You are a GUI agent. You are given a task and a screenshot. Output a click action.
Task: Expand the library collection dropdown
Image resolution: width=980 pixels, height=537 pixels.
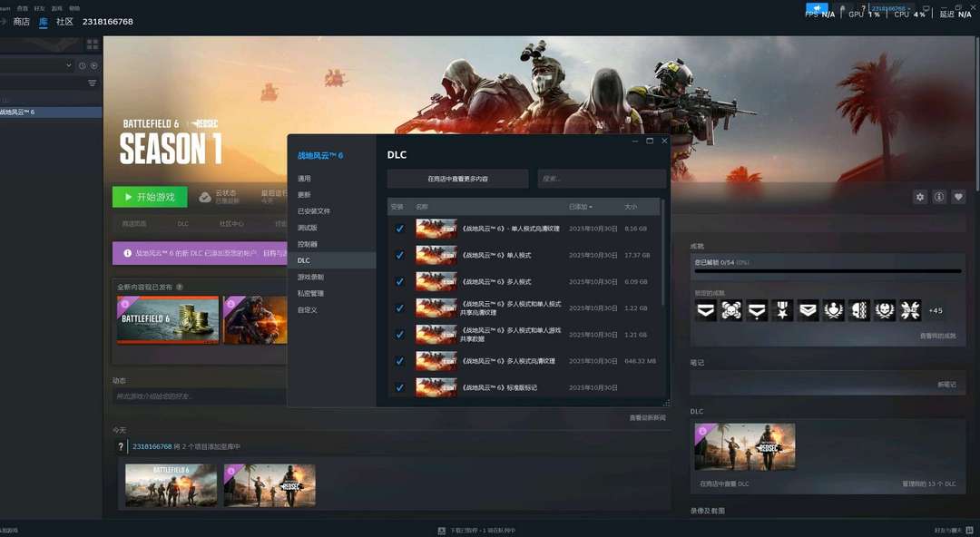click(68, 65)
